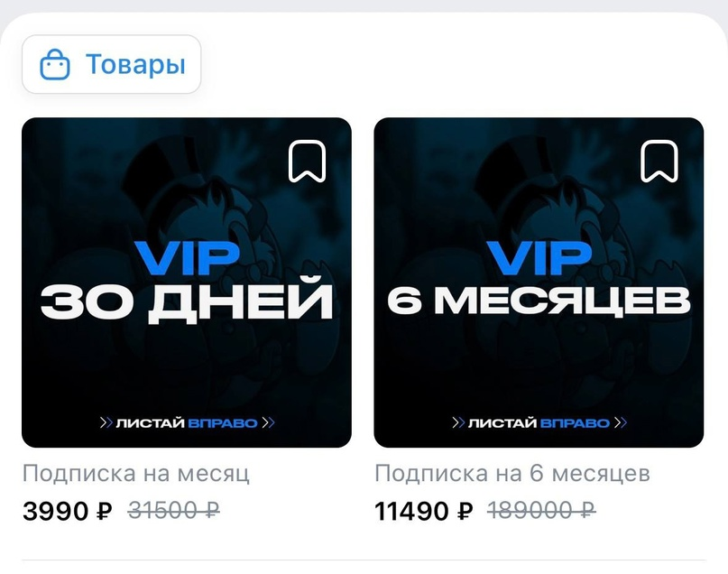This screenshot has height=574, width=728.
Task: Open the 30 ДНЕЙ product image text
Action: [x=187, y=300]
